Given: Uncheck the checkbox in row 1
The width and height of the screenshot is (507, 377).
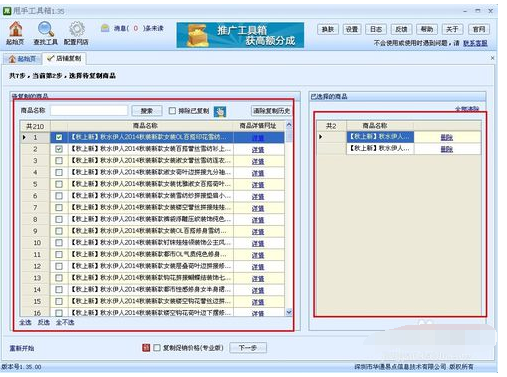Looking at the screenshot, I should 59,137.
